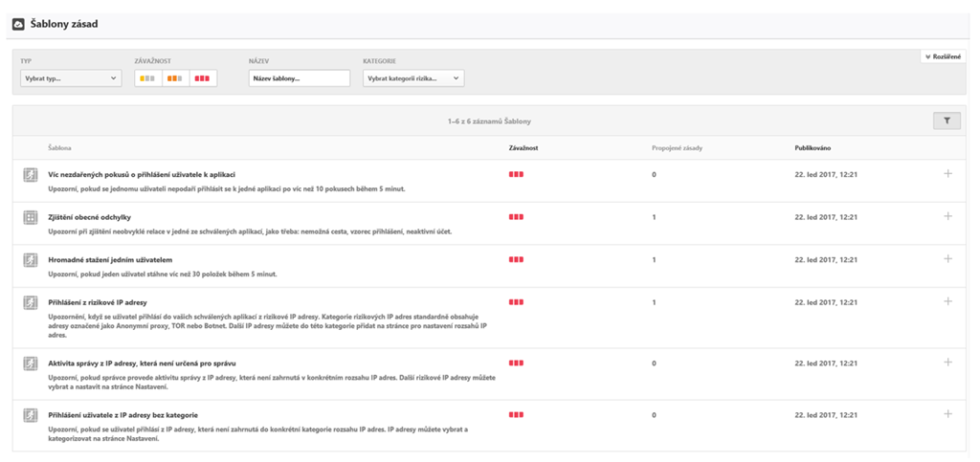Open Hromadné stažení jedním uživatelem title
Image resolution: width=980 pixels, height=462 pixels.
109,259
